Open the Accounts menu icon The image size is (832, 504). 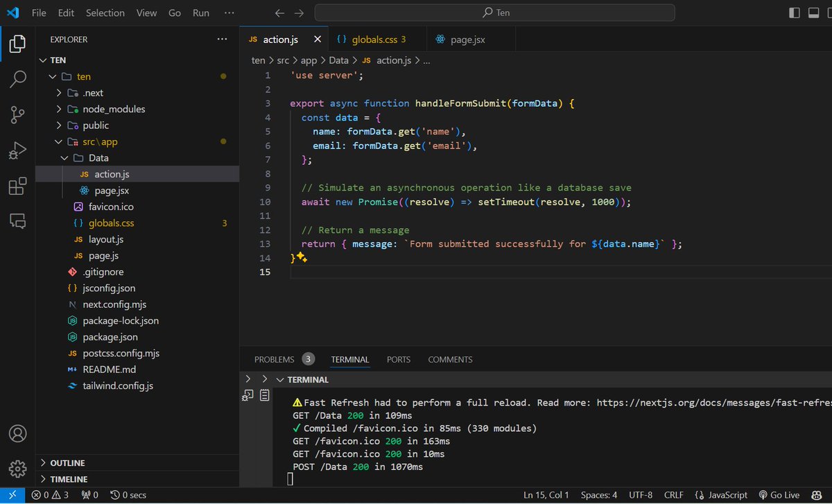tap(17, 433)
